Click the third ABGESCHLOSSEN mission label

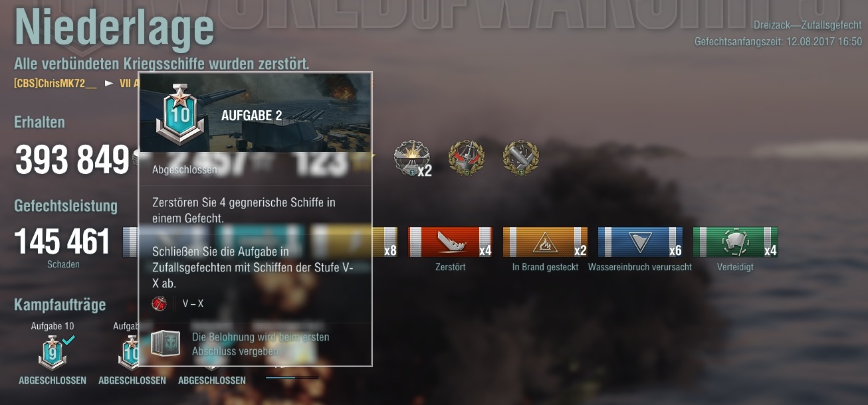point(212,380)
